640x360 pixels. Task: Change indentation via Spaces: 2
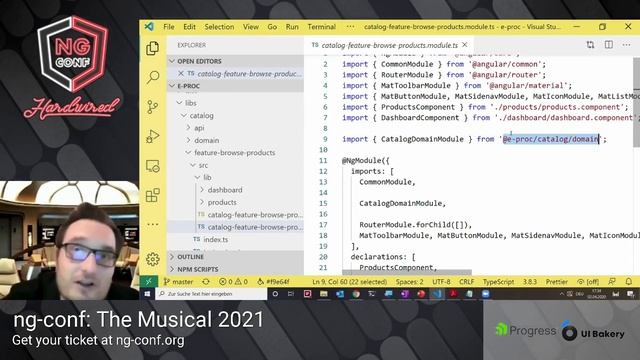coord(409,282)
